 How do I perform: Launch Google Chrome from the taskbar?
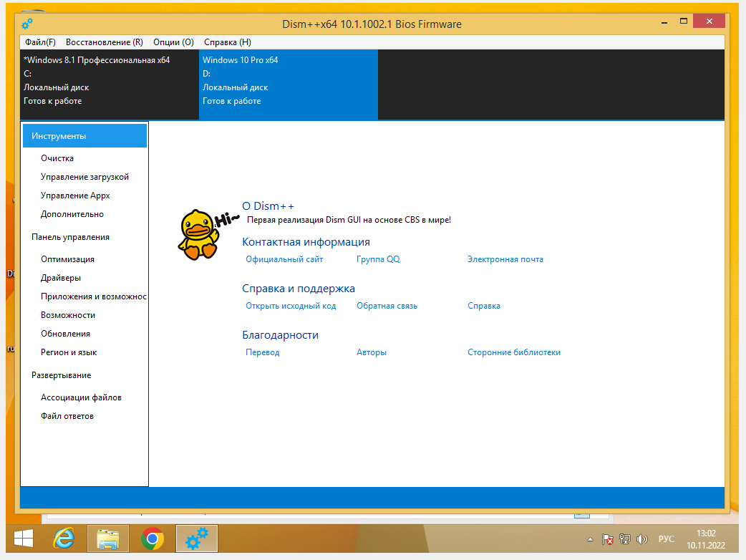coord(152,539)
